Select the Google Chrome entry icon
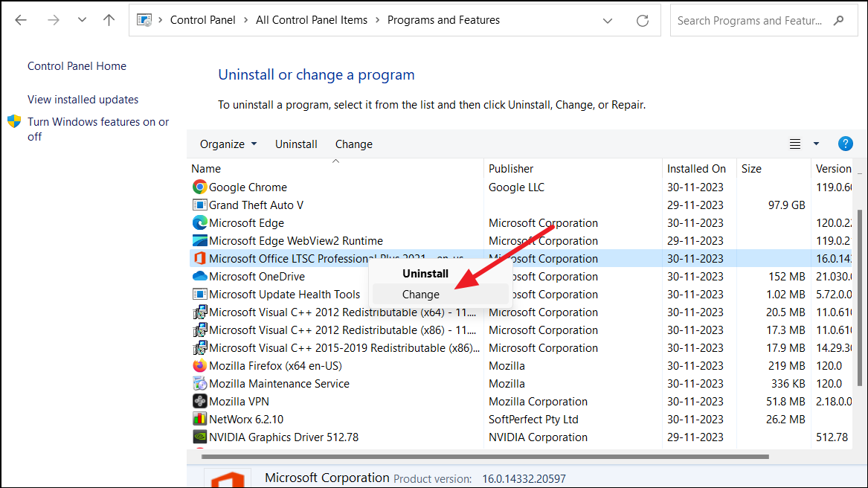The width and height of the screenshot is (868, 488). pyautogui.click(x=199, y=187)
